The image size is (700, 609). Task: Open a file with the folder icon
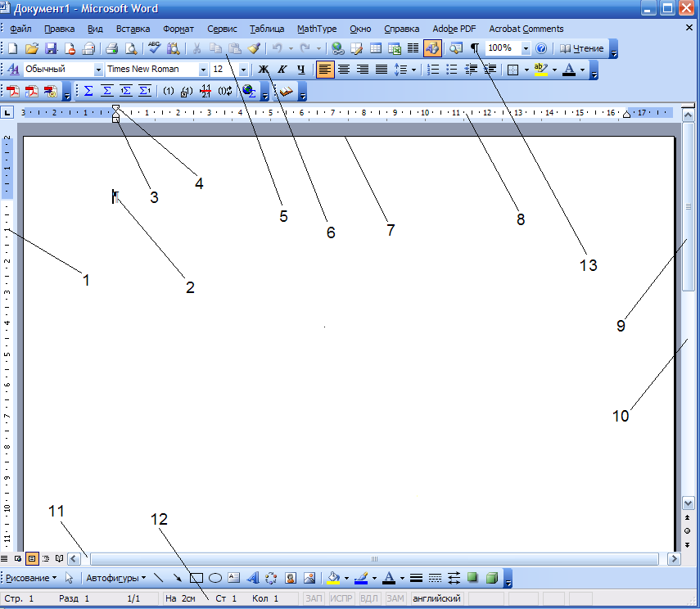point(32,48)
